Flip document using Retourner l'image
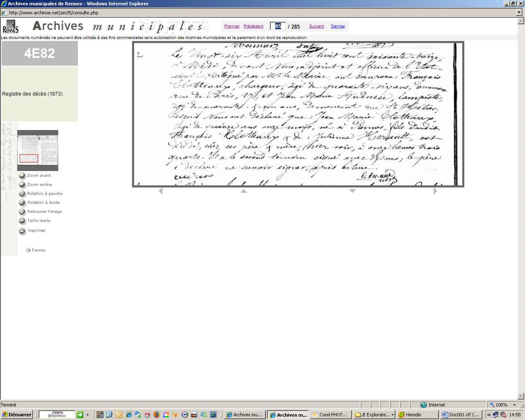The width and height of the screenshot is (525, 420). 22,212
